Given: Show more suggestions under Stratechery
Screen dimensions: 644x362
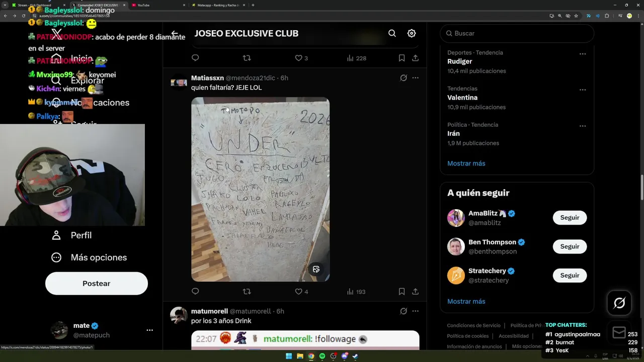Looking at the screenshot, I should pyautogui.click(x=466, y=301).
